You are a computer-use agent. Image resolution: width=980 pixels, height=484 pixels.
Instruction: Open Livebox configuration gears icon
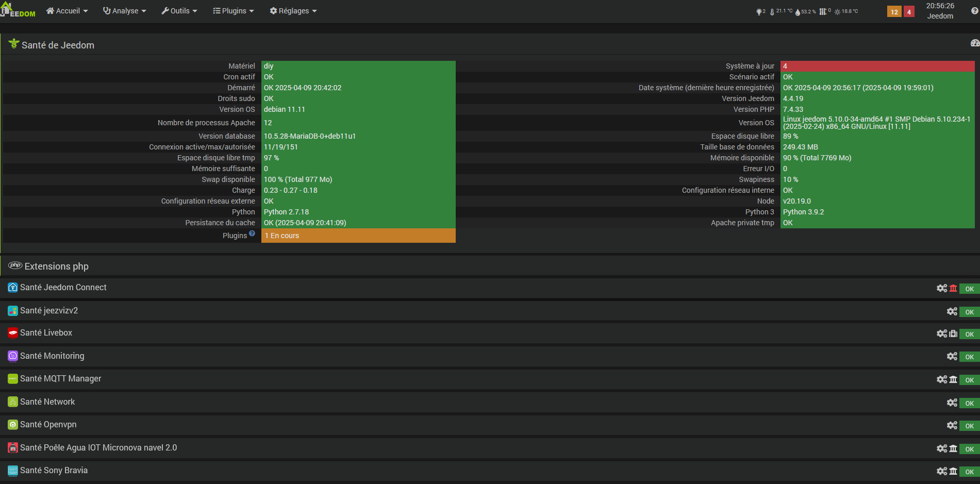click(942, 333)
